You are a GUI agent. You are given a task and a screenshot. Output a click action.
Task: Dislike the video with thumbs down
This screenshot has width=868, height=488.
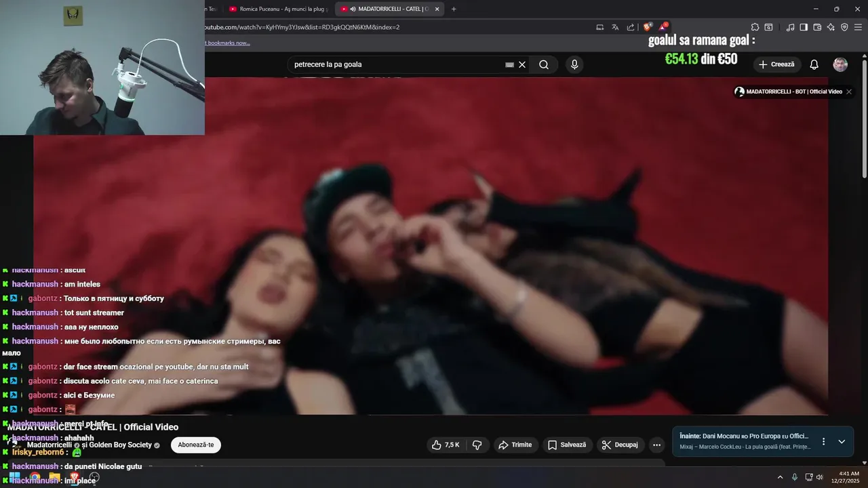click(x=477, y=445)
